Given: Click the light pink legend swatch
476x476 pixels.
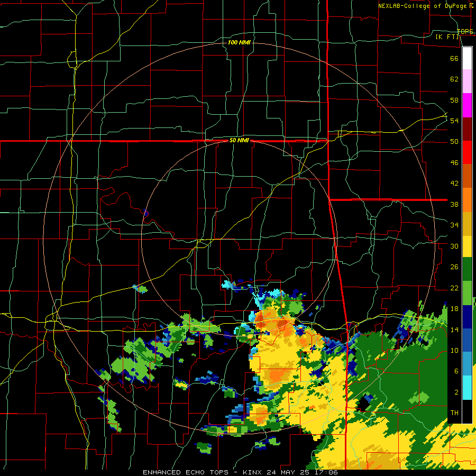Looking at the screenshot, I should [467, 81].
